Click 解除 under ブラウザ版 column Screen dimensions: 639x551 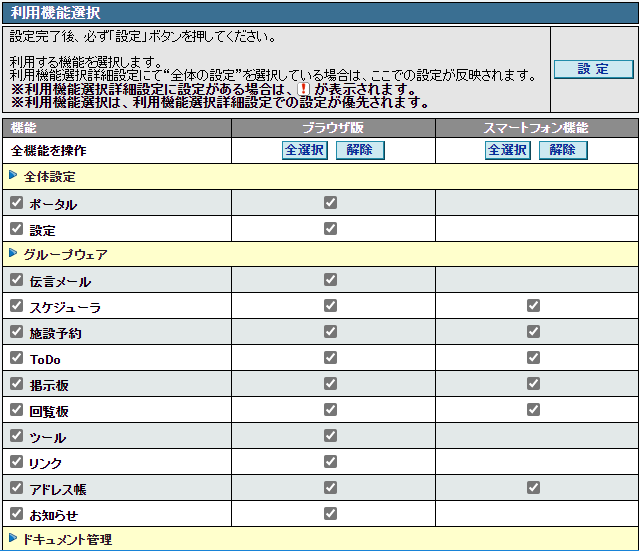tap(360, 150)
